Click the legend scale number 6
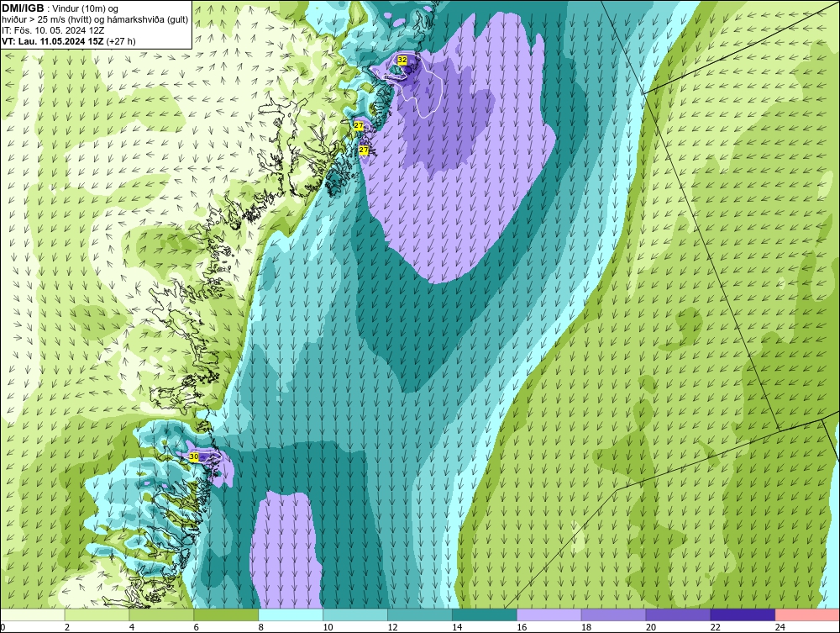 [196, 627]
